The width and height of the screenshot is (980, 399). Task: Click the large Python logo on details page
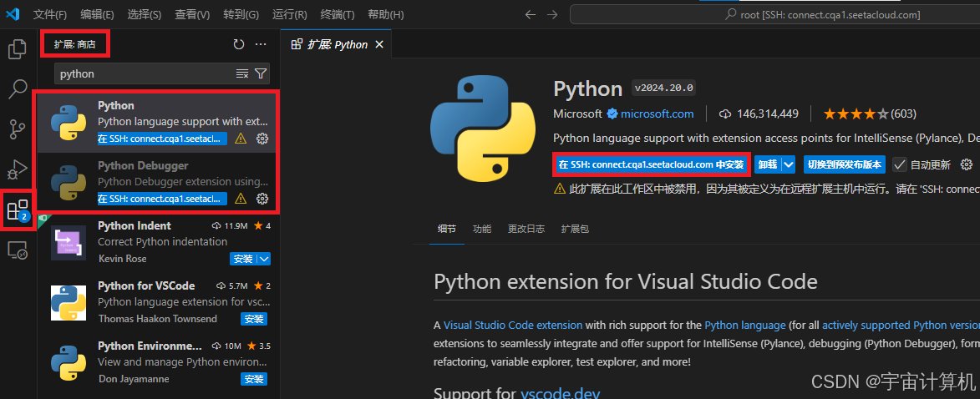(x=483, y=129)
